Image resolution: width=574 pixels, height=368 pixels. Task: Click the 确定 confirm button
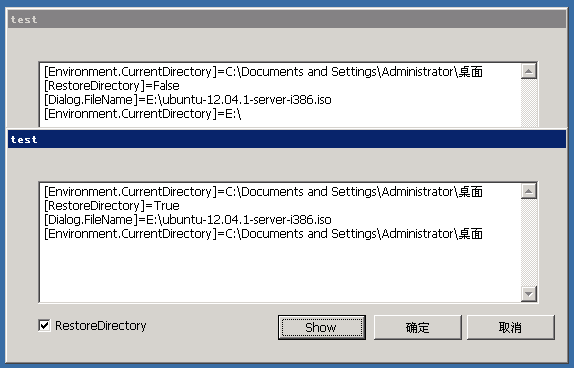pos(417,327)
